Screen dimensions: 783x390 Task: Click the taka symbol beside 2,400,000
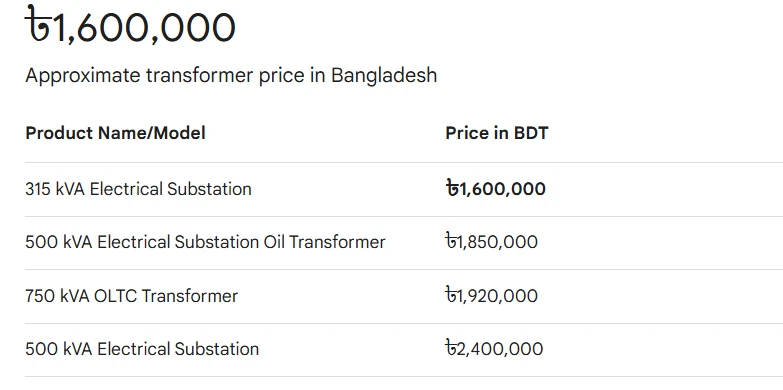click(x=451, y=348)
